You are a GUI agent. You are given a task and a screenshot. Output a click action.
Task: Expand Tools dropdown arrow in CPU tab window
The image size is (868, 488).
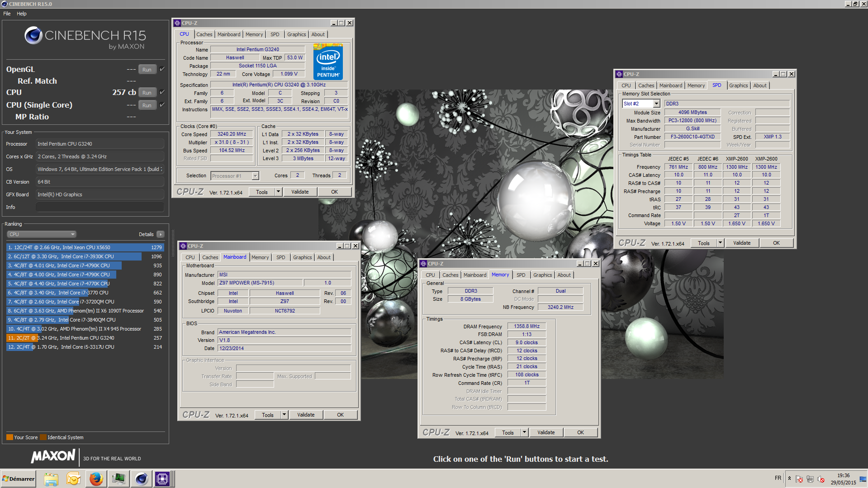coord(279,192)
